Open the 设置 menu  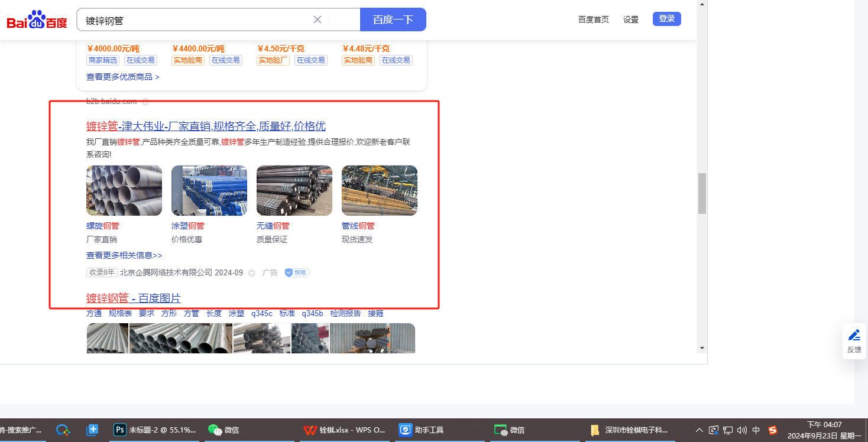631,19
